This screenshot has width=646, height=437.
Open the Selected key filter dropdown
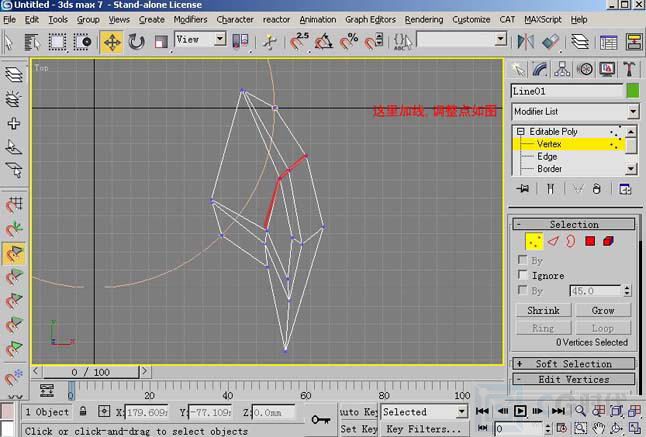(462, 411)
